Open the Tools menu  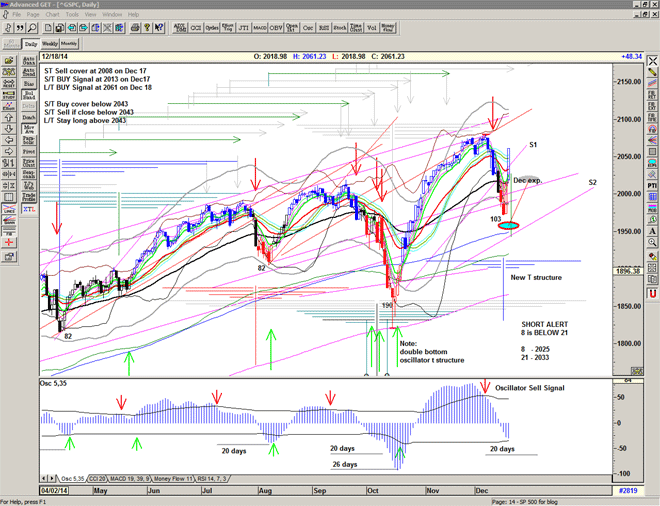[x=70, y=15]
